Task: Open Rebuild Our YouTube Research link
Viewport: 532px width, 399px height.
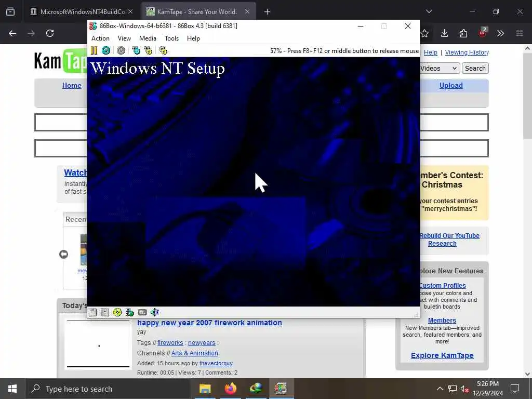Action: 449,240
